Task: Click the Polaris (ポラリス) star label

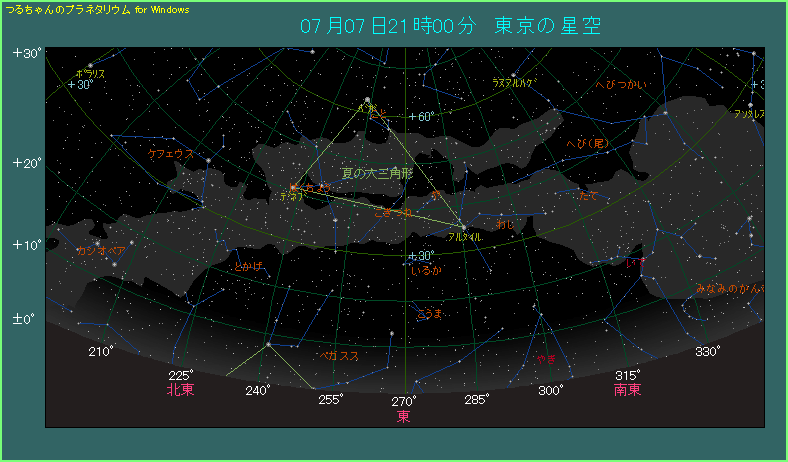Action: point(91,74)
